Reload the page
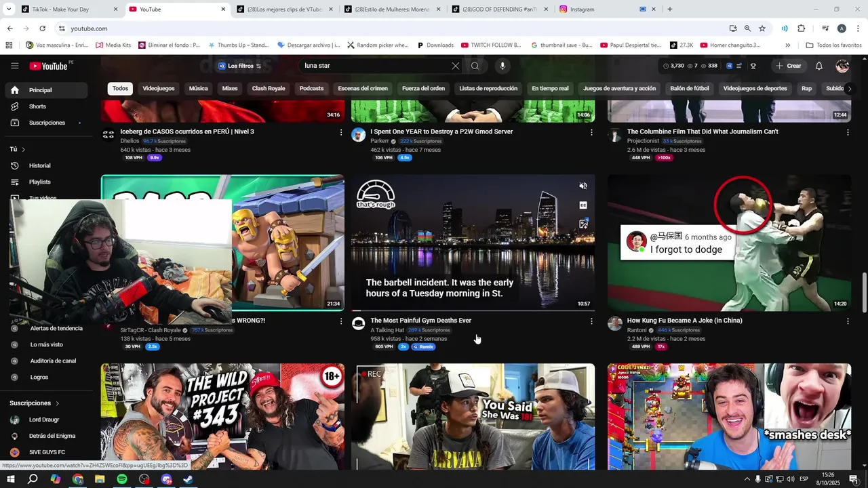 (x=42, y=28)
